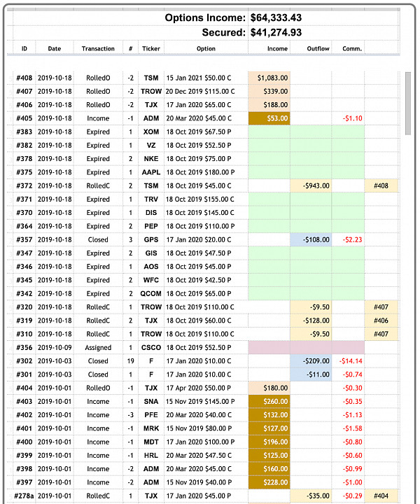This screenshot has height=504, width=420.
Task: Select the $180.00 income cell
Action: (x=269, y=388)
